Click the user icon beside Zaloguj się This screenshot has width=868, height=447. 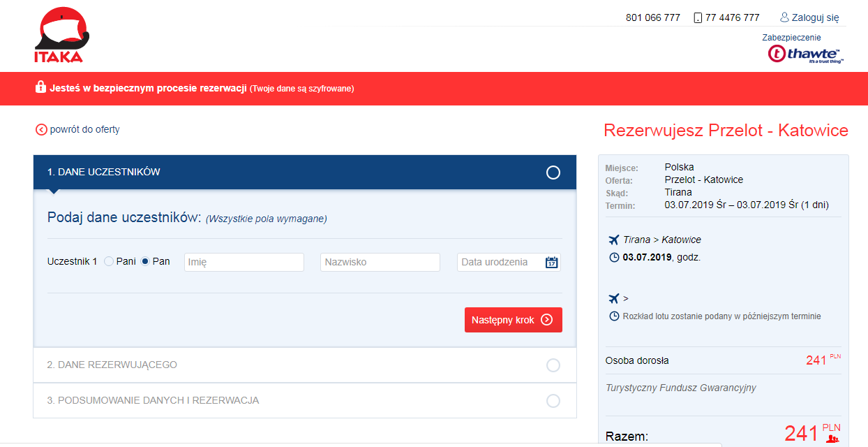coord(784,17)
